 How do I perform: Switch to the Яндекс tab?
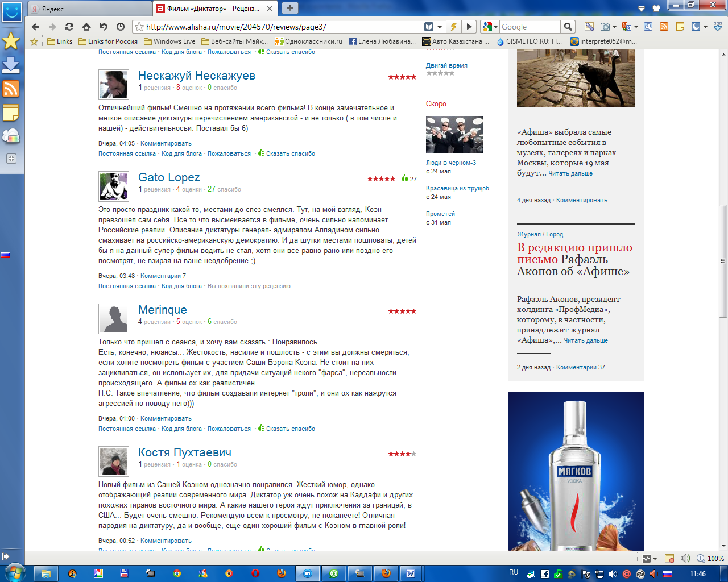(x=89, y=9)
